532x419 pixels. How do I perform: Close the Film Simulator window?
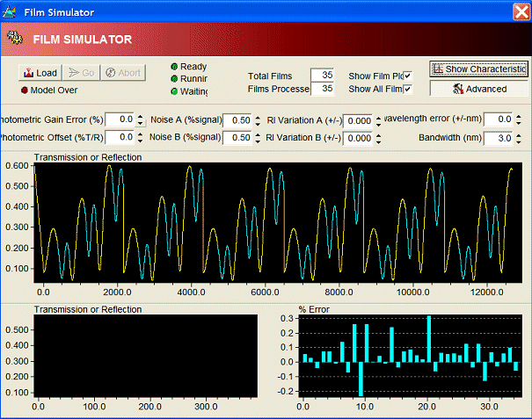click(521, 12)
